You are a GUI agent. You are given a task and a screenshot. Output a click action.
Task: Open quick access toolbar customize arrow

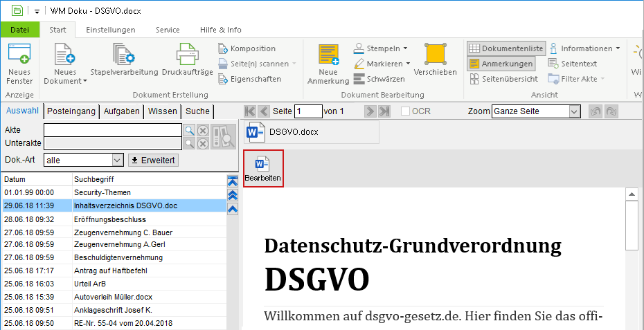(x=37, y=12)
